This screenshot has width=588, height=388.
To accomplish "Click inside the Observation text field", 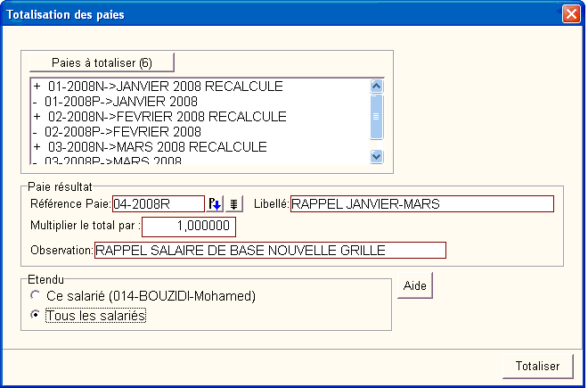I will point(269,250).
